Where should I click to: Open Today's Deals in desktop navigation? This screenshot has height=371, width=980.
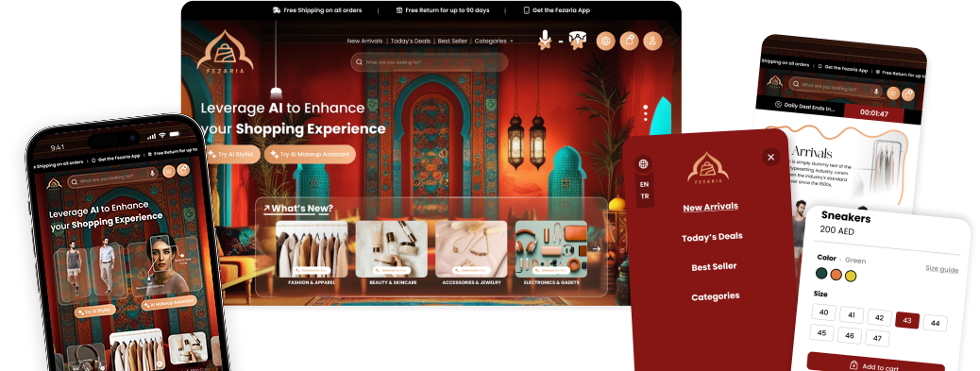point(411,42)
